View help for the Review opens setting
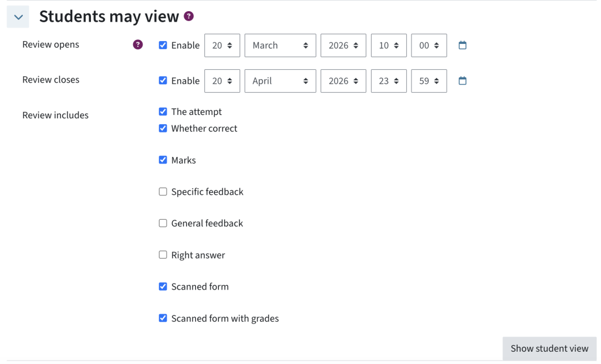 click(x=137, y=44)
